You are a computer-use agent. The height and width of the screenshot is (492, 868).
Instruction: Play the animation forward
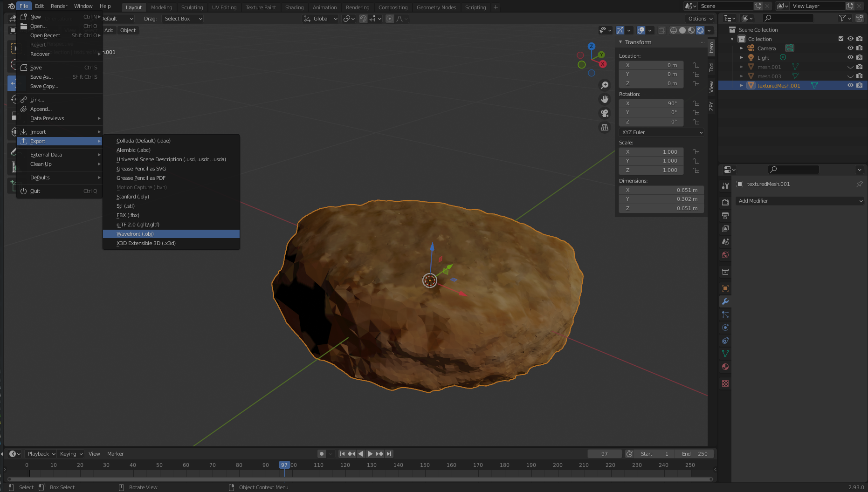(370, 454)
